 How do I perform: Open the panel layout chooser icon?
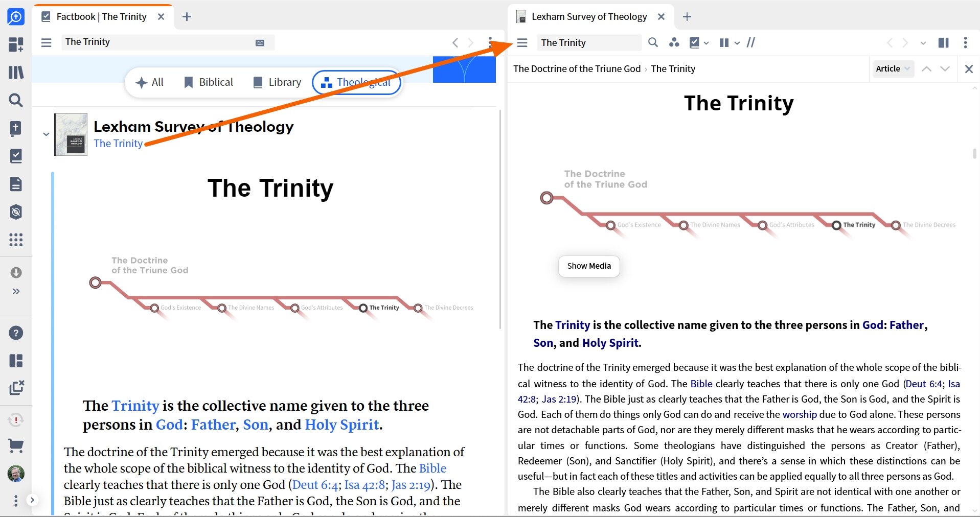16,361
